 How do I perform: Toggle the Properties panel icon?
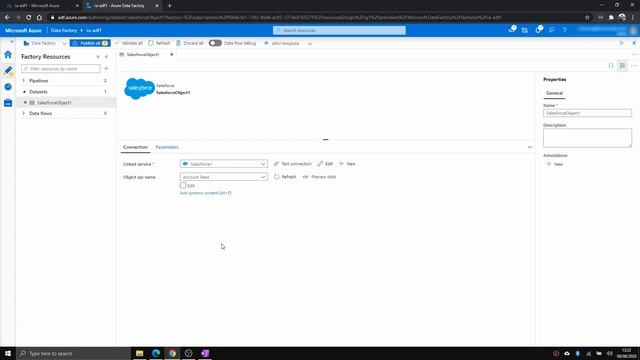coord(622,66)
